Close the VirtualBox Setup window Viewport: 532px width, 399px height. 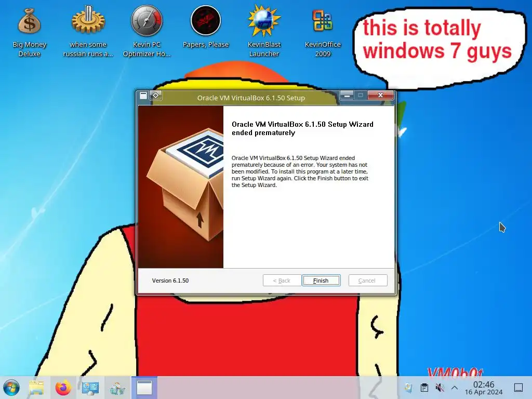(x=381, y=96)
